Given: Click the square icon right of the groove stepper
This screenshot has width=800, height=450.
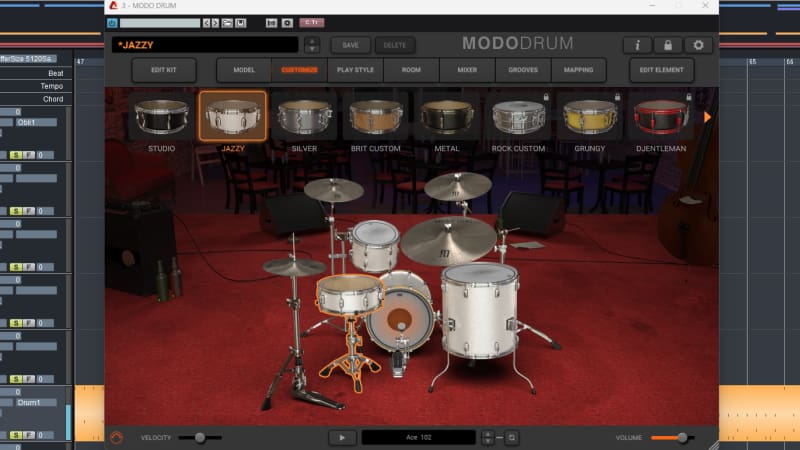Looking at the screenshot, I should [512, 437].
